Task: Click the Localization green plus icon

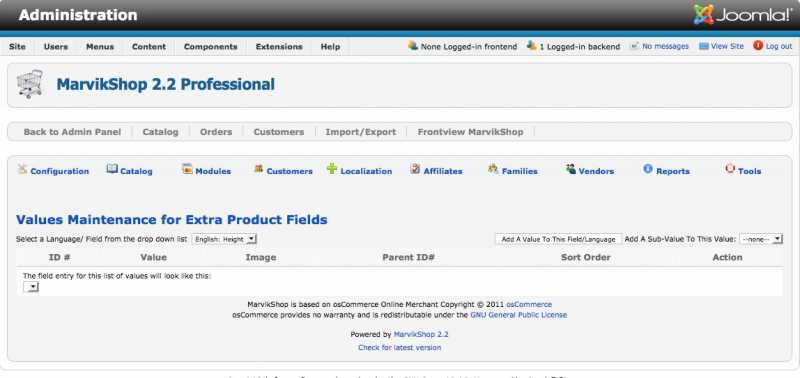Action: [x=332, y=169]
